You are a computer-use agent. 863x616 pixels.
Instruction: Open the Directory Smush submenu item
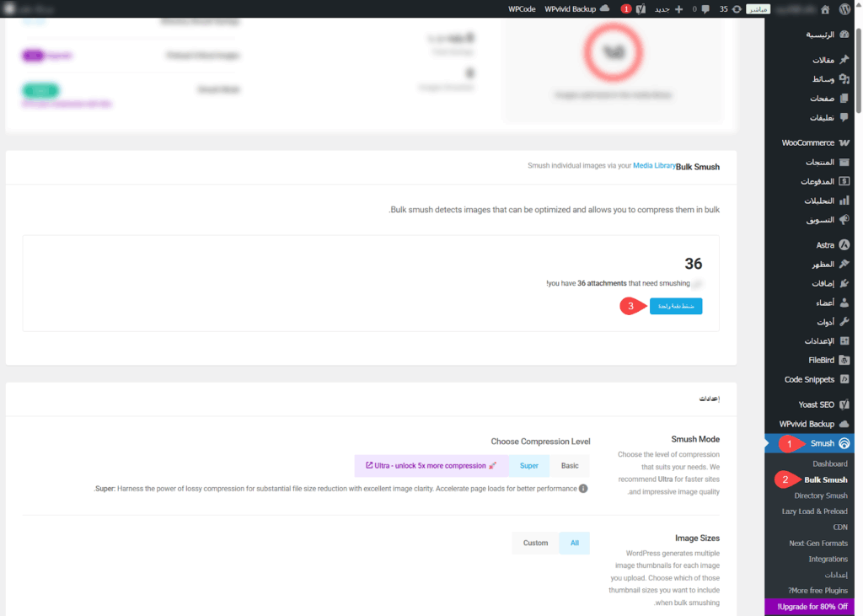[x=821, y=495]
